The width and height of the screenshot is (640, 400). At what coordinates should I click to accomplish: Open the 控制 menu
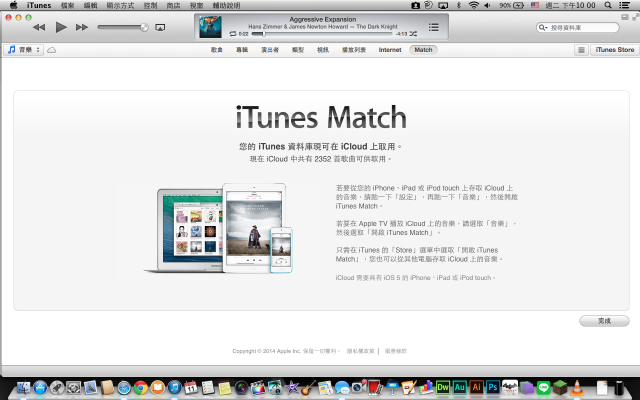click(150, 5)
